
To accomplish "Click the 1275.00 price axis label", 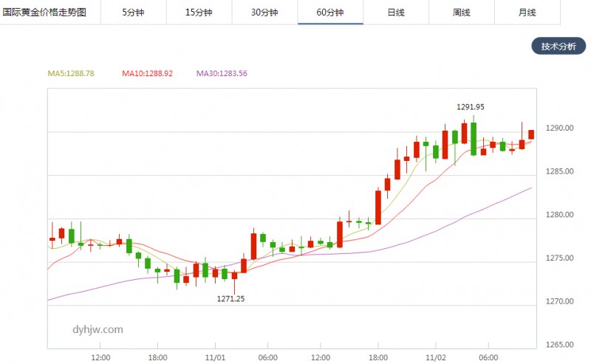I will coord(559,258).
